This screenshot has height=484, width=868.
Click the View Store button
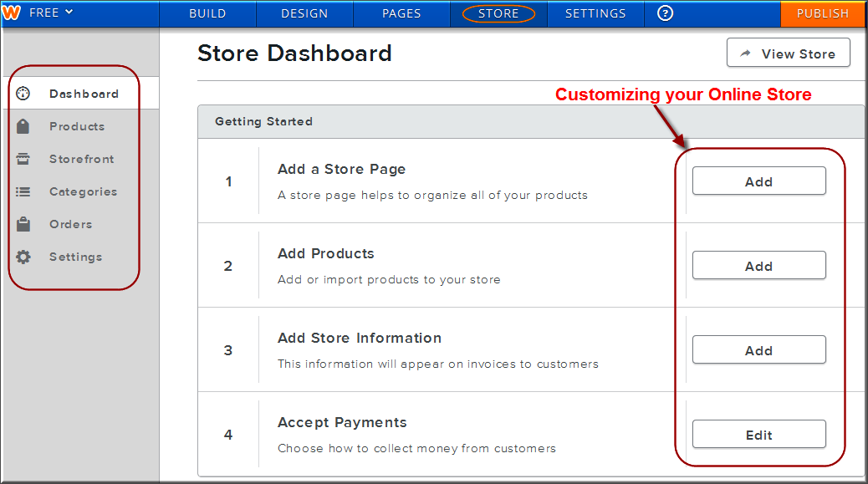click(x=788, y=53)
